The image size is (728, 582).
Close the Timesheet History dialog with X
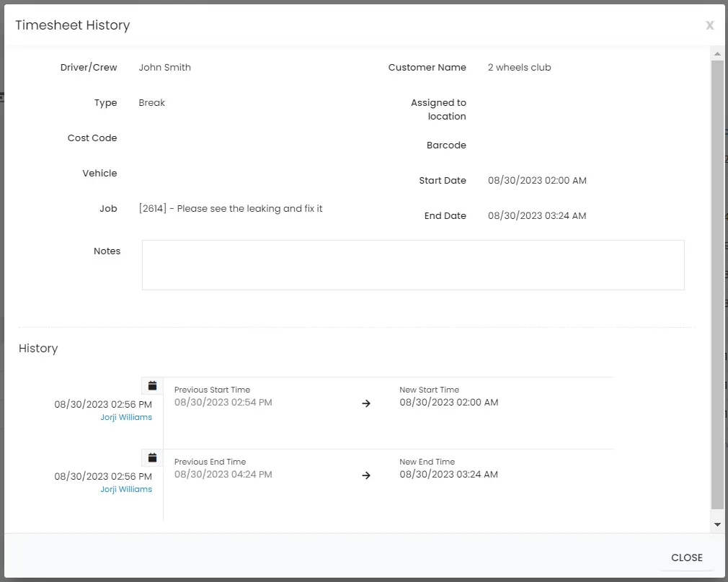tap(709, 25)
